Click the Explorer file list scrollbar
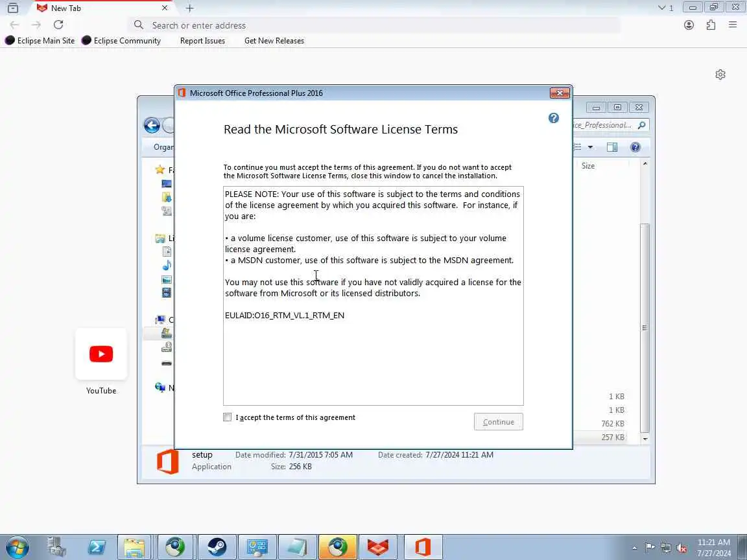The image size is (747, 560). (x=645, y=328)
